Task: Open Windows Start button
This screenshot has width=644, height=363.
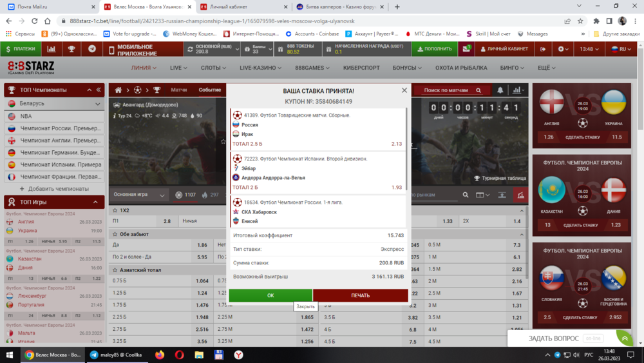Action: 10,355
